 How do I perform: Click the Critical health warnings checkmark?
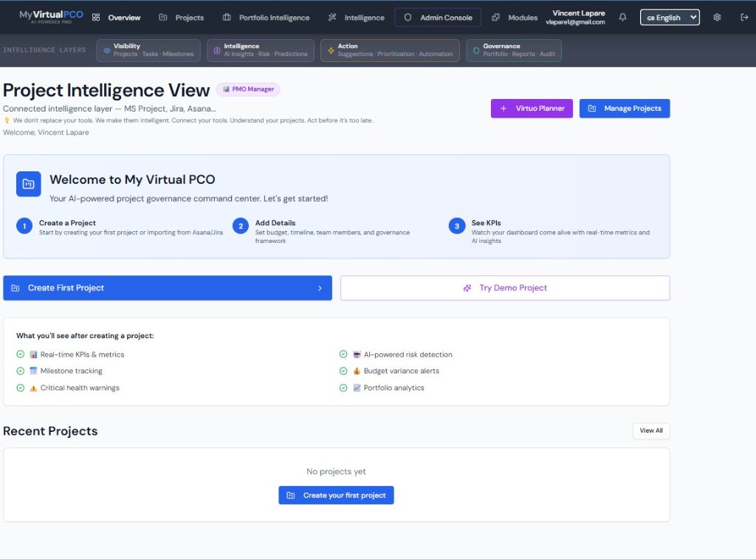20,388
